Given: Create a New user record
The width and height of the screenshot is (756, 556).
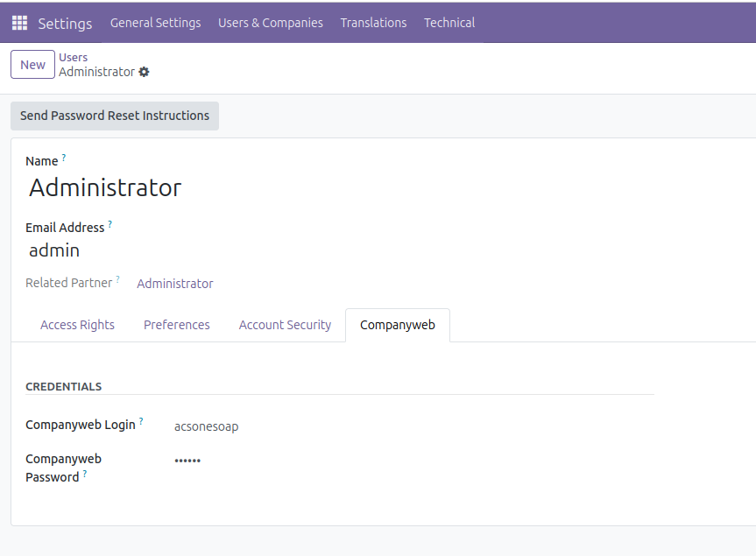Looking at the screenshot, I should click(32, 65).
